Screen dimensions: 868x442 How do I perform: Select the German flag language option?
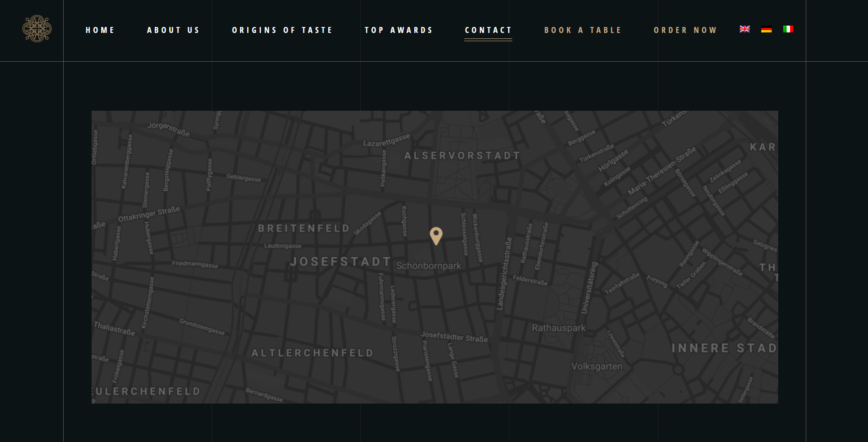tap(766, 30)
